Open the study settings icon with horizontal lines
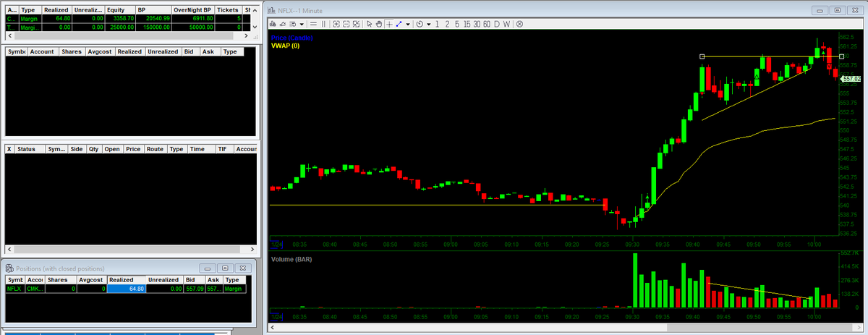 click(x=293, y=24)
